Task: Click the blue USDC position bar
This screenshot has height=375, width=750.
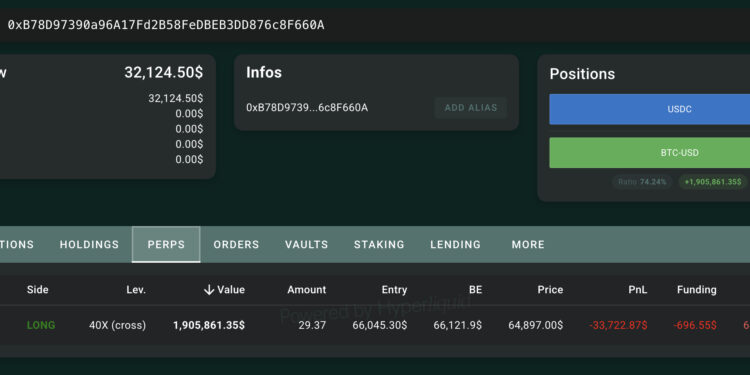Action: [650, 109]
